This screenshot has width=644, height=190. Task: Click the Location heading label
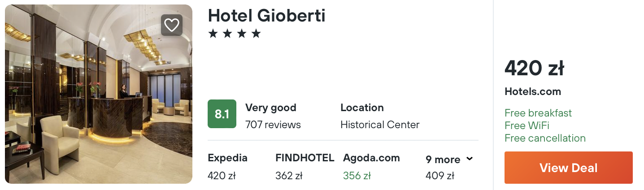point(362,108)
